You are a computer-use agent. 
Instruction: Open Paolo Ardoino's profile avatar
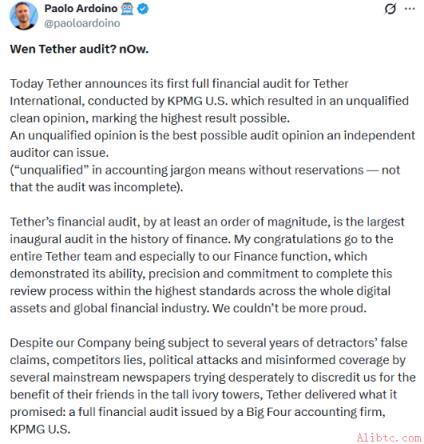tap(24, 15)
